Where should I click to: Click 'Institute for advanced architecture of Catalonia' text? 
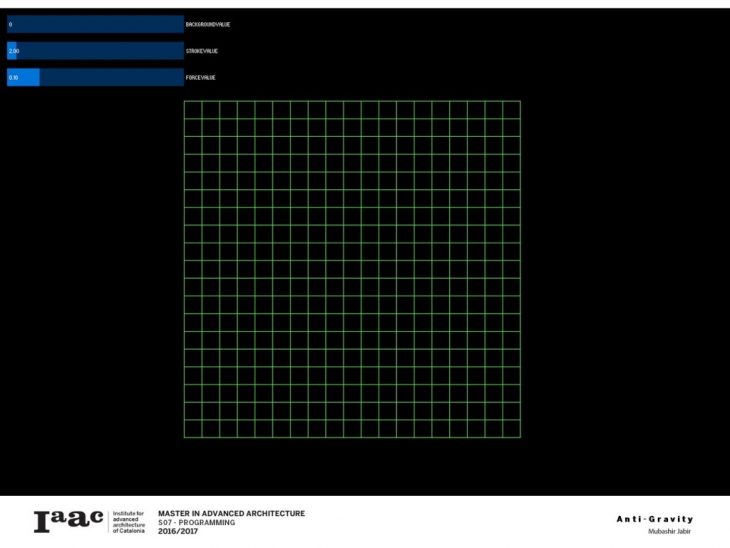tap(130, 522)
